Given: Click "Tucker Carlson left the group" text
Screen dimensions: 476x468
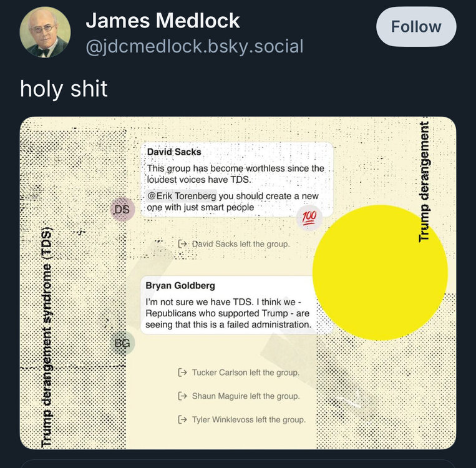Looking at the screenshot, I should (x=245, y=373).
